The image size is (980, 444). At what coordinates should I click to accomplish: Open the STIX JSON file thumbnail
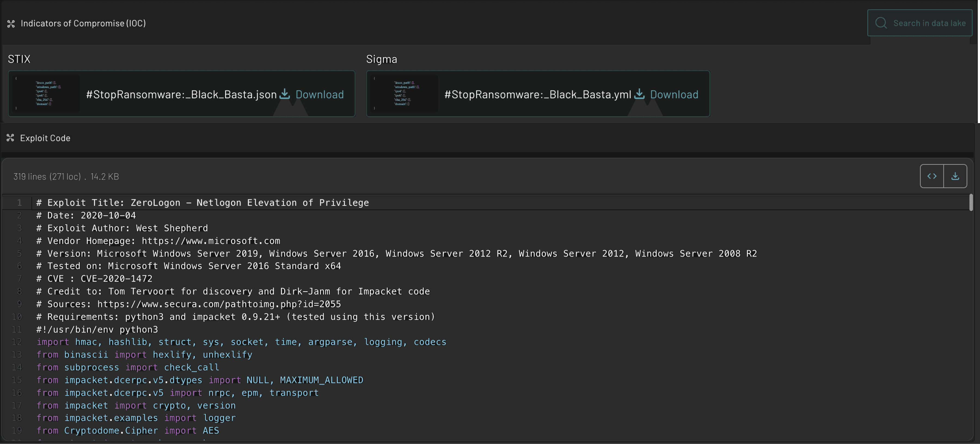(x=46, y=94)
